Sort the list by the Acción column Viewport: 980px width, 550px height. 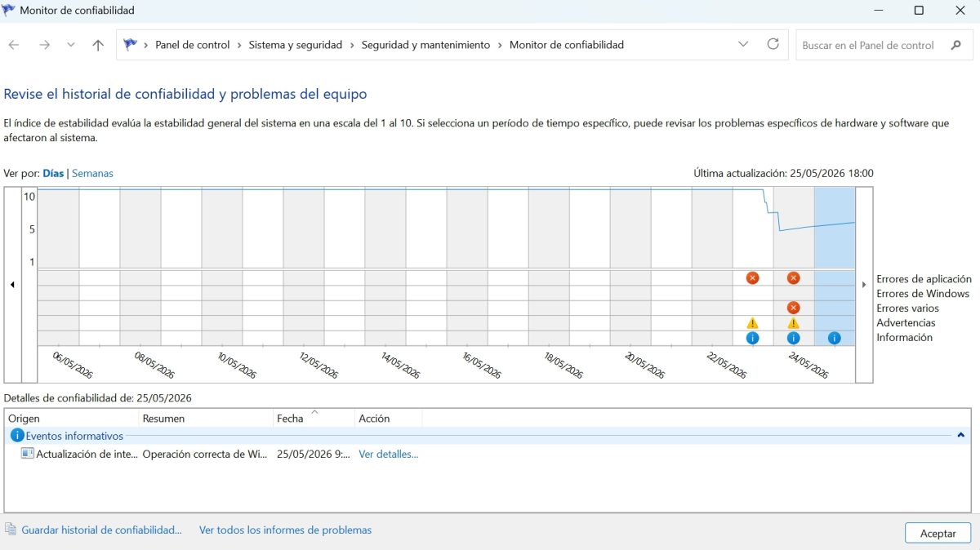(388, 418)
